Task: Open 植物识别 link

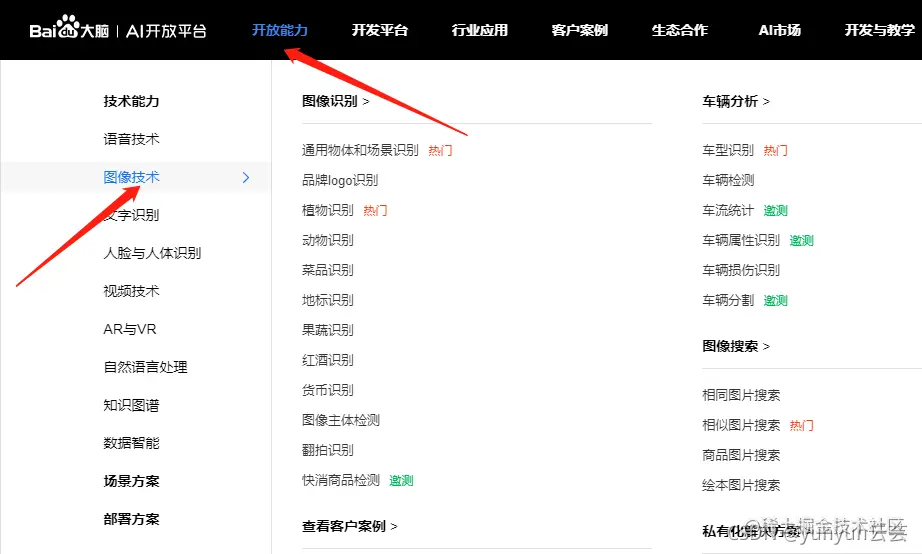Action: pos(328,210)
